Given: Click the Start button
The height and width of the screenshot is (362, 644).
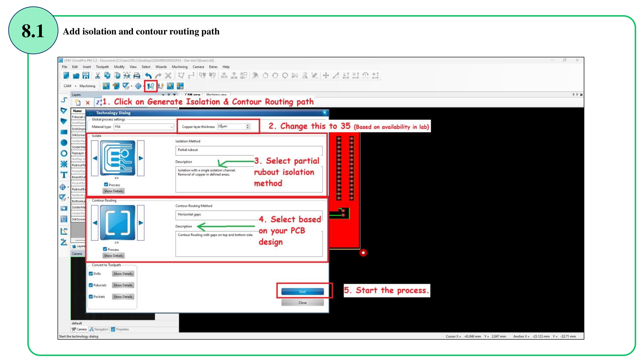Looking at the screenshot, I should 302,292.
